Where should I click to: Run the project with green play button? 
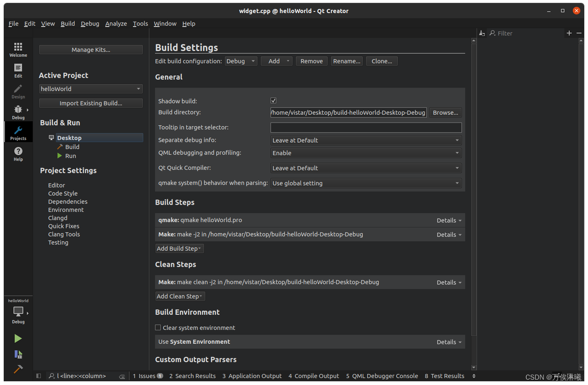[18, 338]
